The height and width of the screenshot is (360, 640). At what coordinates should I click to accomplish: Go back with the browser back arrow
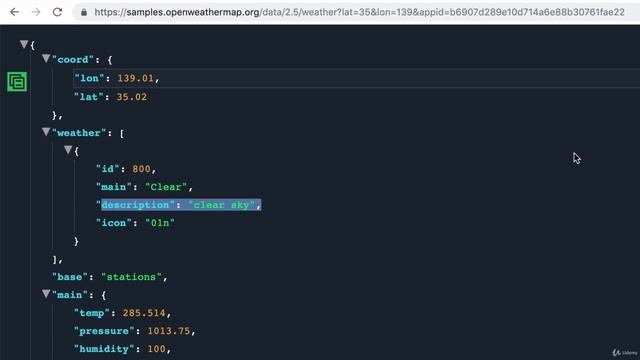(x=15, y=12)
